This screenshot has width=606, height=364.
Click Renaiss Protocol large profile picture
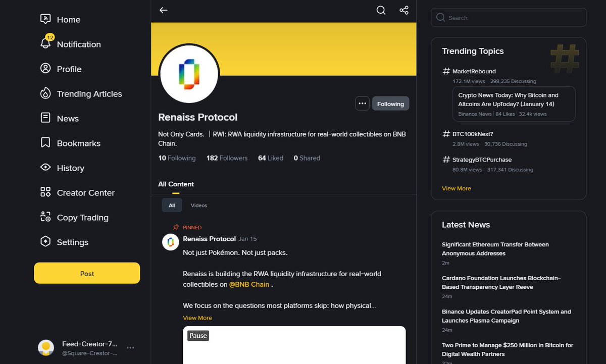(189, 74)
